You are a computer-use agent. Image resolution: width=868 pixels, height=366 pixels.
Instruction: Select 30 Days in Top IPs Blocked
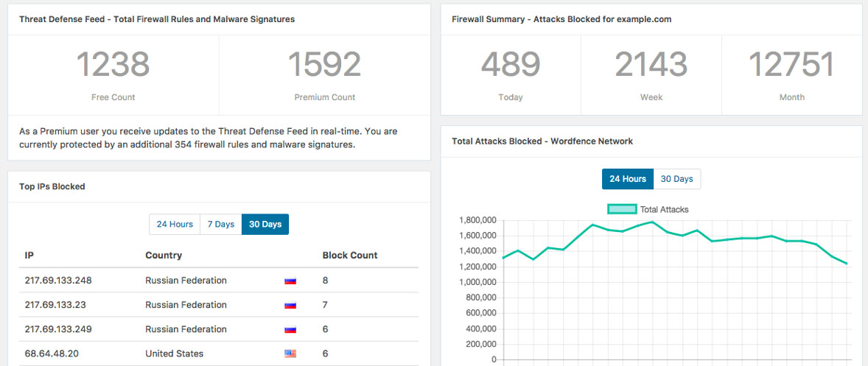(x=265, y=224)
